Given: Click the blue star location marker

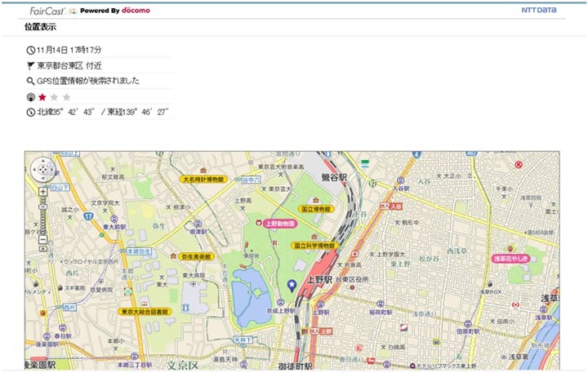Looking at the screenshot, I should (292, 284).
